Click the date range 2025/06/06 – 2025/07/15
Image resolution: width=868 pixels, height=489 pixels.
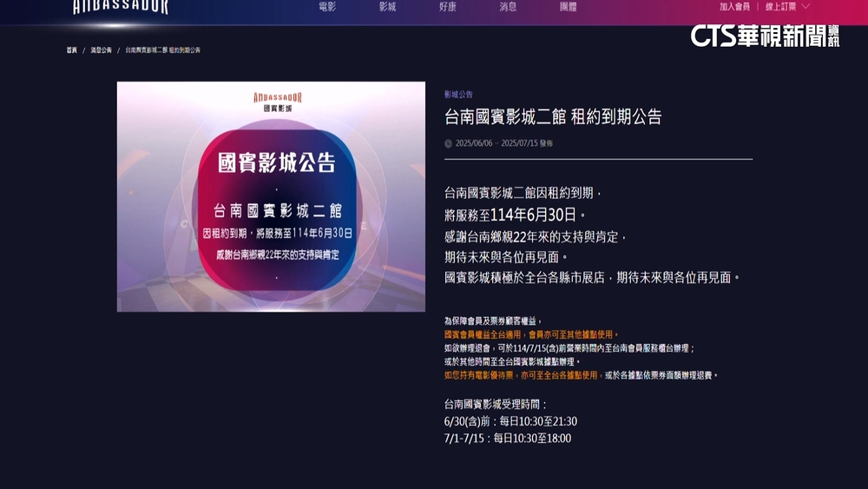[x=496, y=143]
